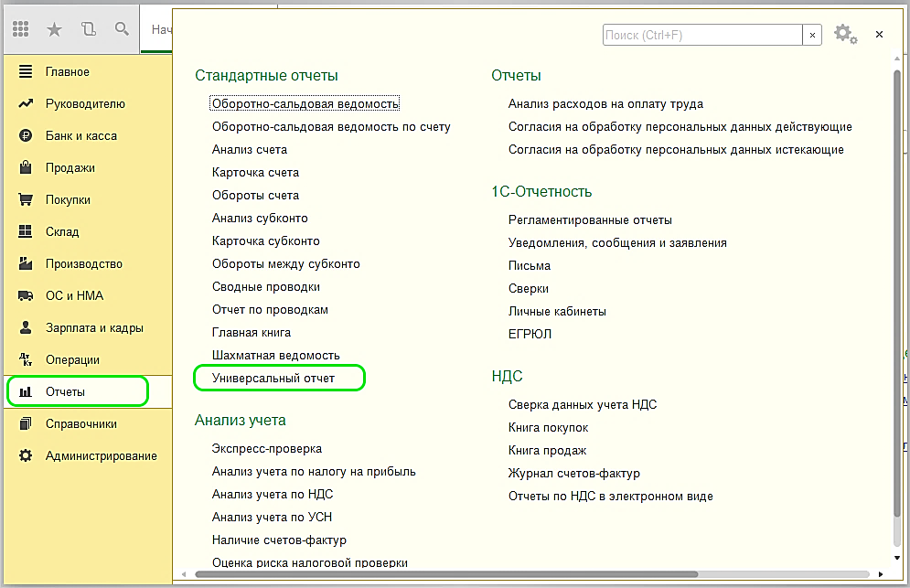The height and width of the screenshot is (588, 910).
Task: Go to Банк и касса section
Action: pos(81,136)
